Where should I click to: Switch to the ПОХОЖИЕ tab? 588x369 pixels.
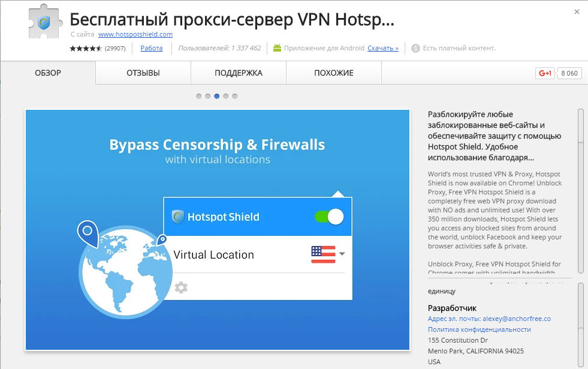point(334,73)
